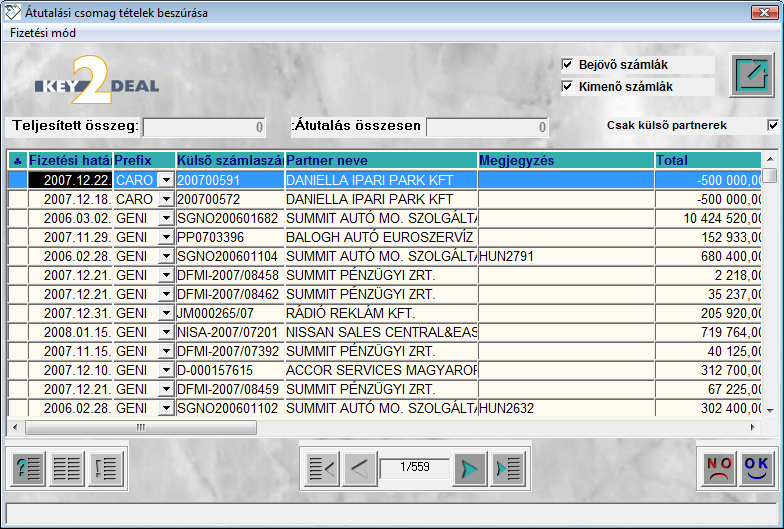Open Prefix dropdown in row PP0703396

[x=166, y=237]
